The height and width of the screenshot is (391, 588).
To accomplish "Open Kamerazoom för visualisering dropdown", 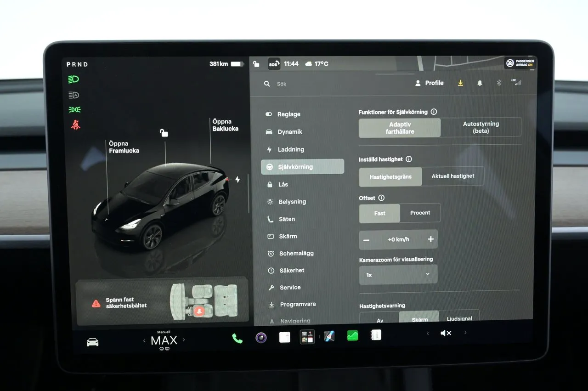I will pyautogui.click(x=398, y=274).
